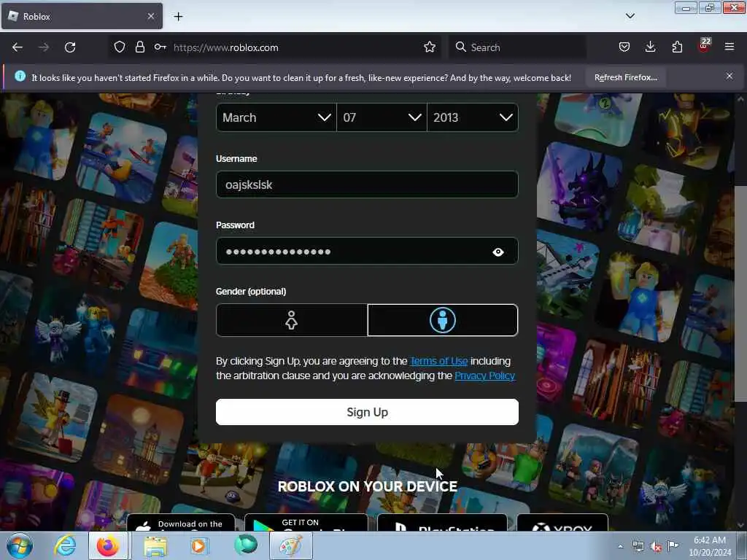
Task: Open the tracking protection shield icon
Action: tap(119, 47)
